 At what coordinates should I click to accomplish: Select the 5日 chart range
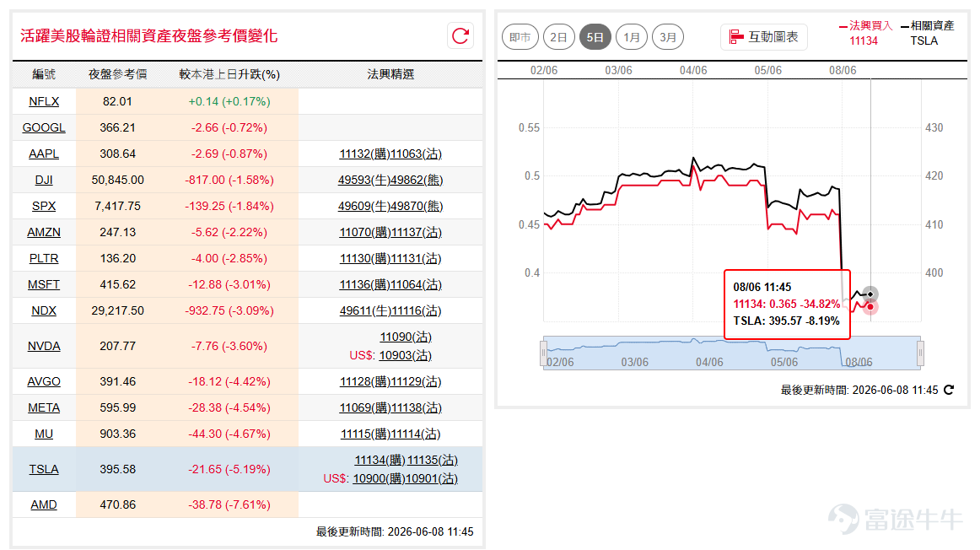(x=595, y=37)
